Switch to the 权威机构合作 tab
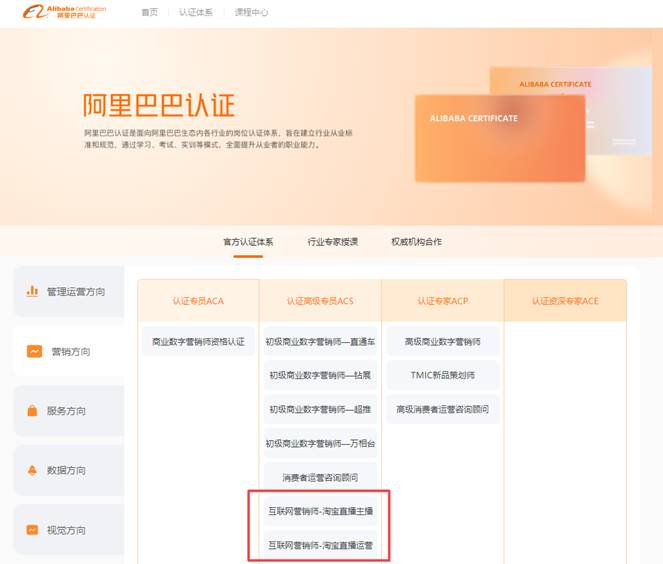The height and width of the screenshot is (564, 663). click(x=416, y=242)
